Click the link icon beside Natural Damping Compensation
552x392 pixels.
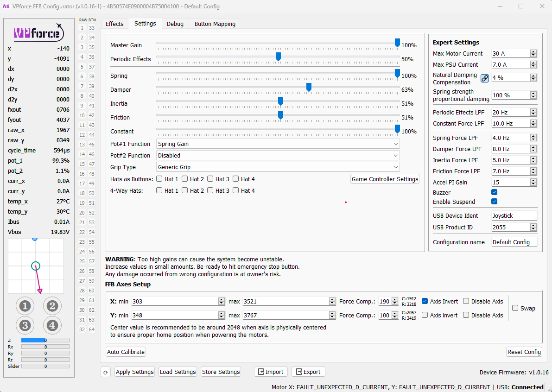(484, 78)
